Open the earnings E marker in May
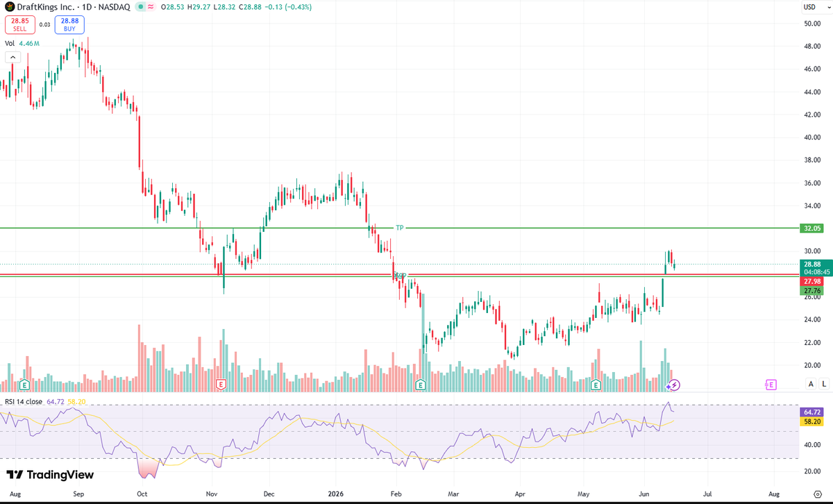The height and width of the screenshot is (504, 833). pos(596,384)
